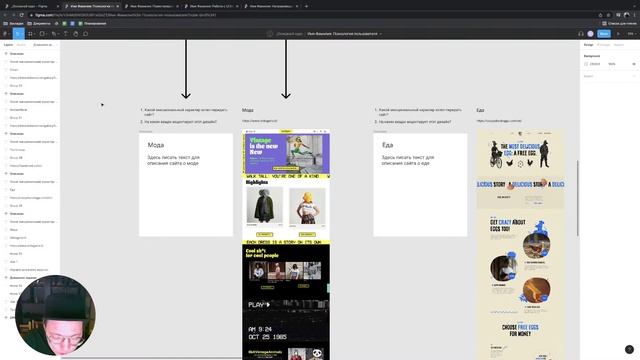
Task: Select the Comment tool
Action: [85, 34]
